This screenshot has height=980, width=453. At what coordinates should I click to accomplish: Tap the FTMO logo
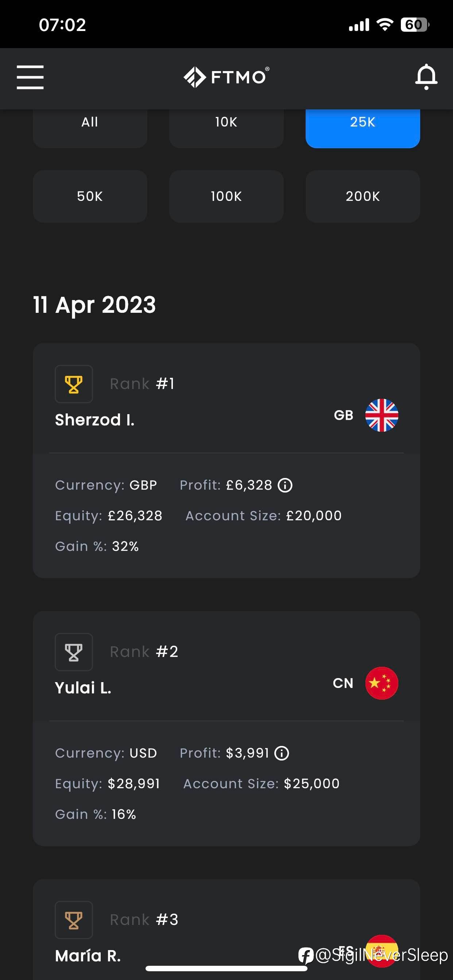pos(226,77)
